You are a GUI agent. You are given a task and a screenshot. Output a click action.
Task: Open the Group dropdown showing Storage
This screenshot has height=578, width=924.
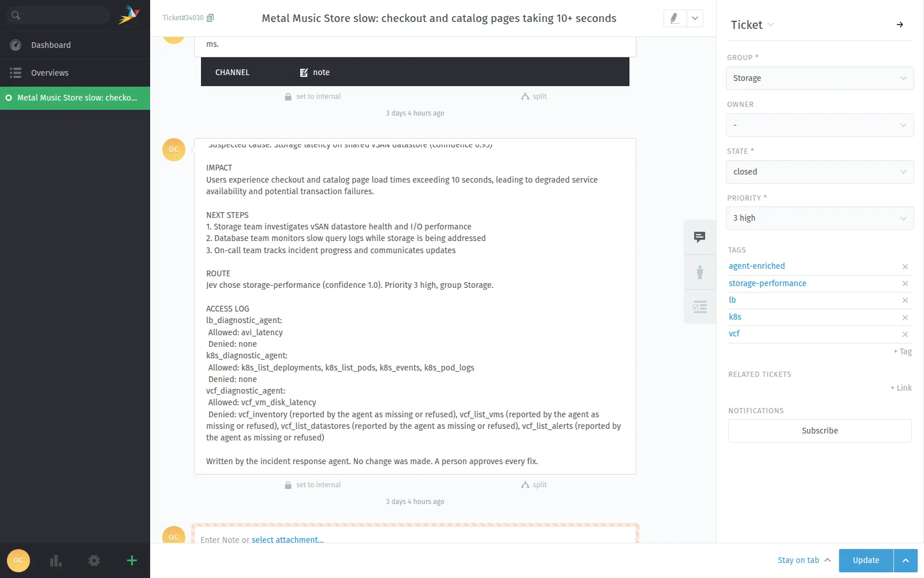coord(819,78)
